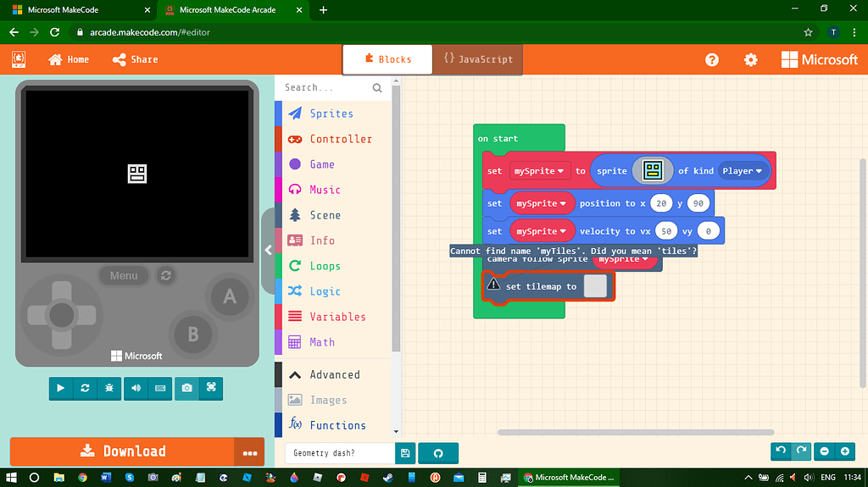Image resolution: width=868 pixels, height=487 pixels.
Task: Click the simulator Menu button
Action: (124, 275)
